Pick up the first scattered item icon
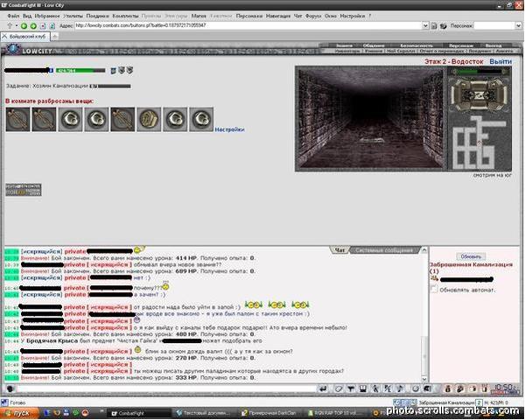 pos(17,119)
